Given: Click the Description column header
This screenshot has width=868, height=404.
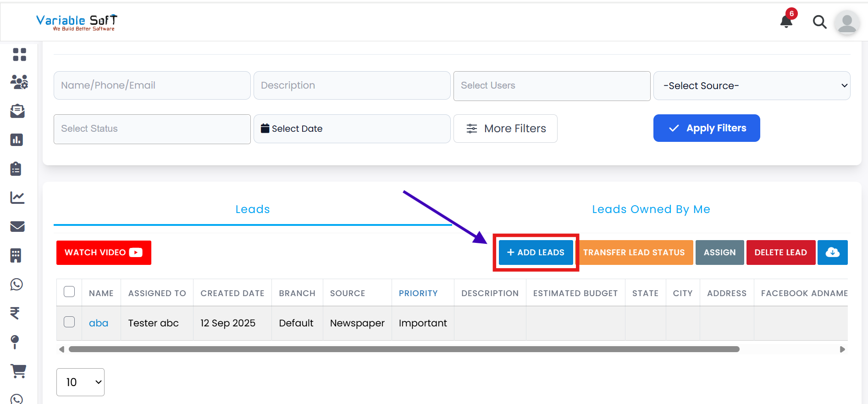Looking at the screenshot, I should [x=490, y=293].
